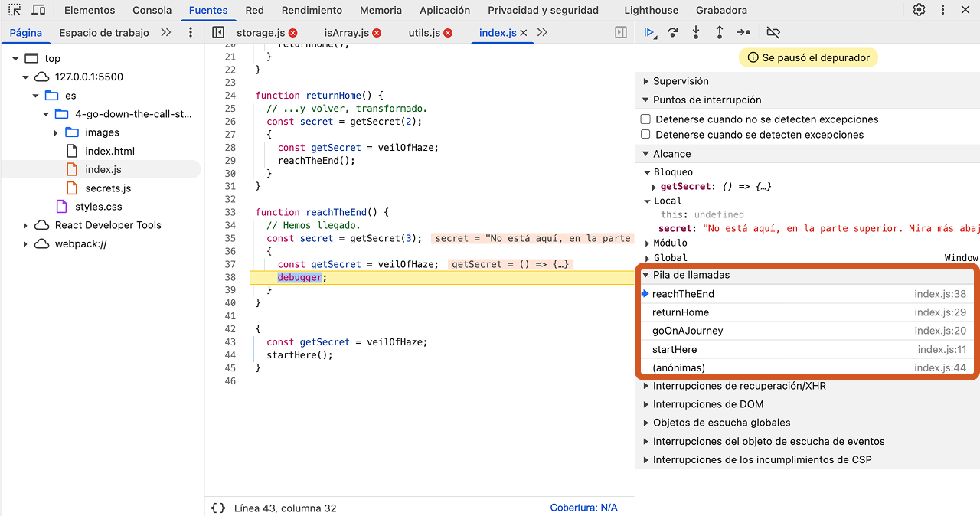980x516 pixels.
Task: Open the Lighthouse tab
Action: click(651, 10)
